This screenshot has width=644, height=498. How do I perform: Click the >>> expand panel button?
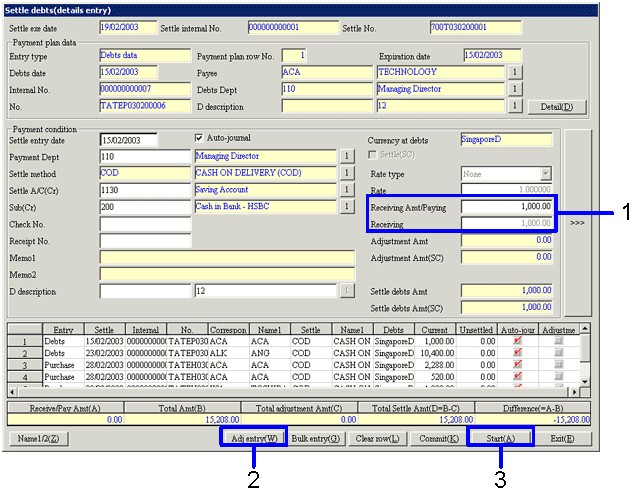577,223
